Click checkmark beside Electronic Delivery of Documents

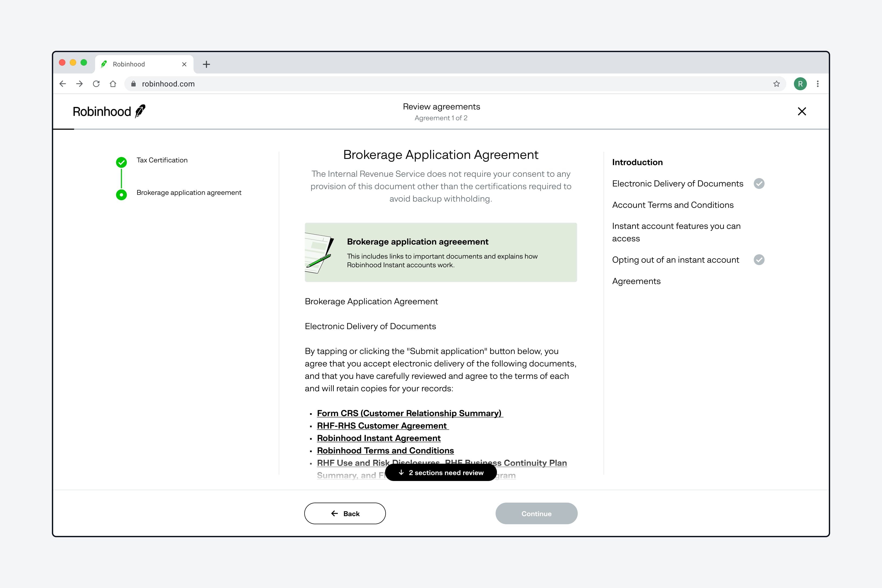tap(759, 183)
